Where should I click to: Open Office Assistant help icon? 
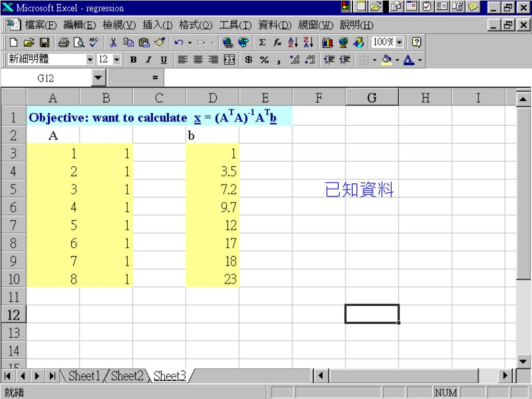pyautogui.click(x=417, y=43)
